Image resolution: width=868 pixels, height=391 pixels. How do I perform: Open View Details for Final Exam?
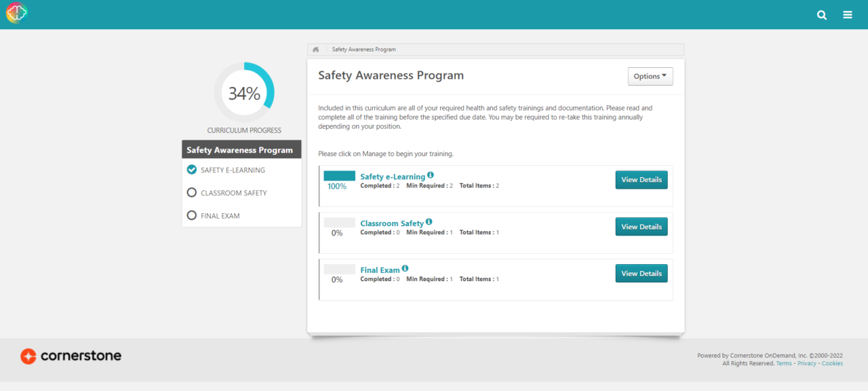point(641,273)
